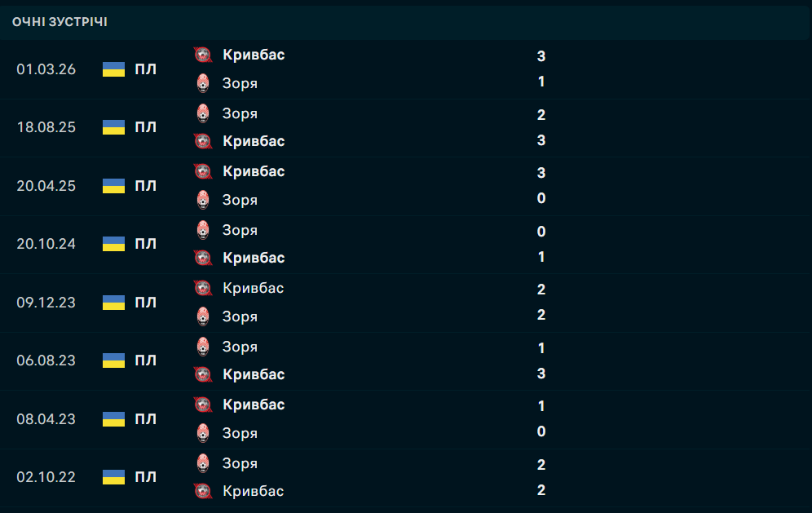Select the ПЛ league label for 20.10.24
812x513 pixels.
(x=145, y=244)
